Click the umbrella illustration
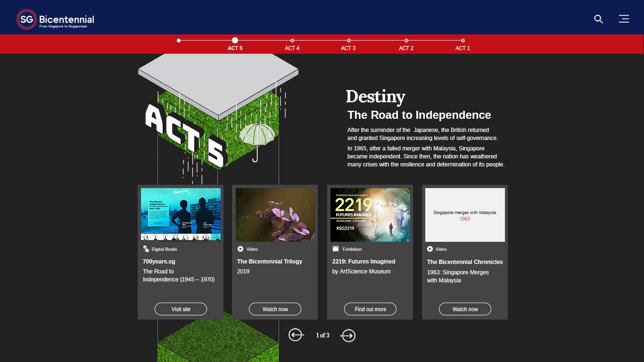The width and height of the screenshot is (644, 362). pyautogui.click(x=257, y=141)
